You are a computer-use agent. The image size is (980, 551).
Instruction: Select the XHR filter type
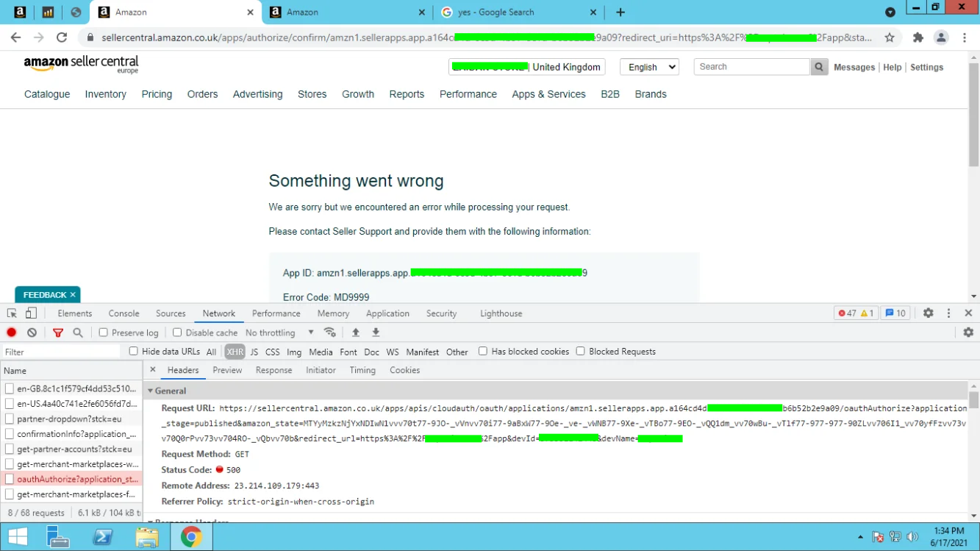(235, 352)
